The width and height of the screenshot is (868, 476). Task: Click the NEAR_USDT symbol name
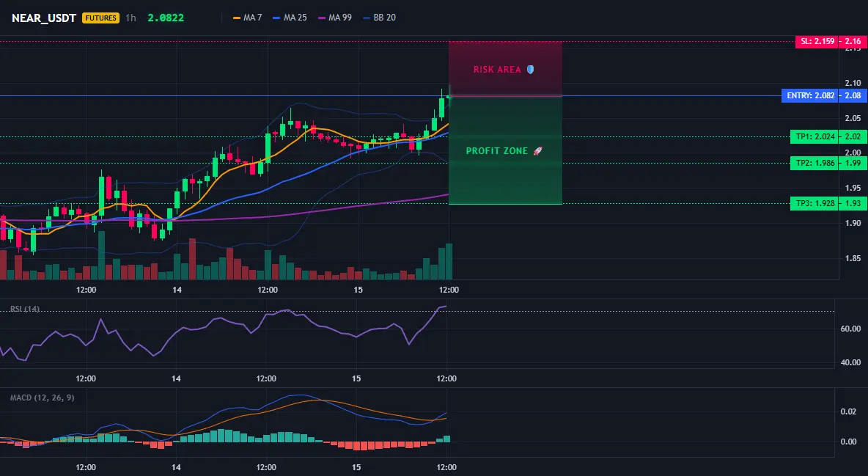pyautogui.click(x=44, y=18)
